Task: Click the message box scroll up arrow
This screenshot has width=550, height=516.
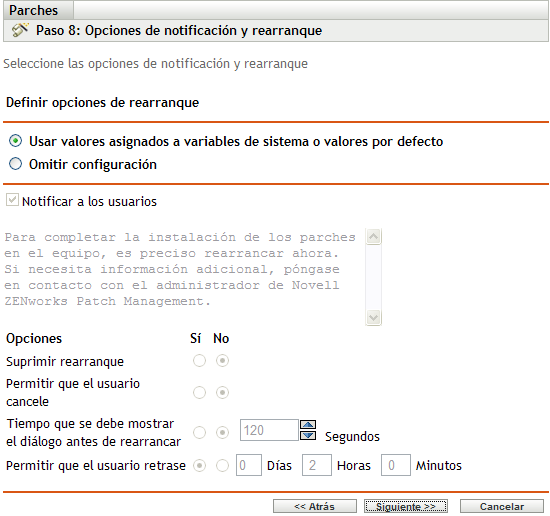Action: [373, 237]
